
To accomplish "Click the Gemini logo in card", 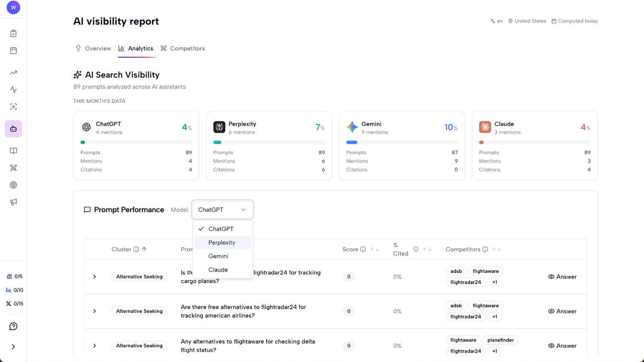I will tap(352, 127).
